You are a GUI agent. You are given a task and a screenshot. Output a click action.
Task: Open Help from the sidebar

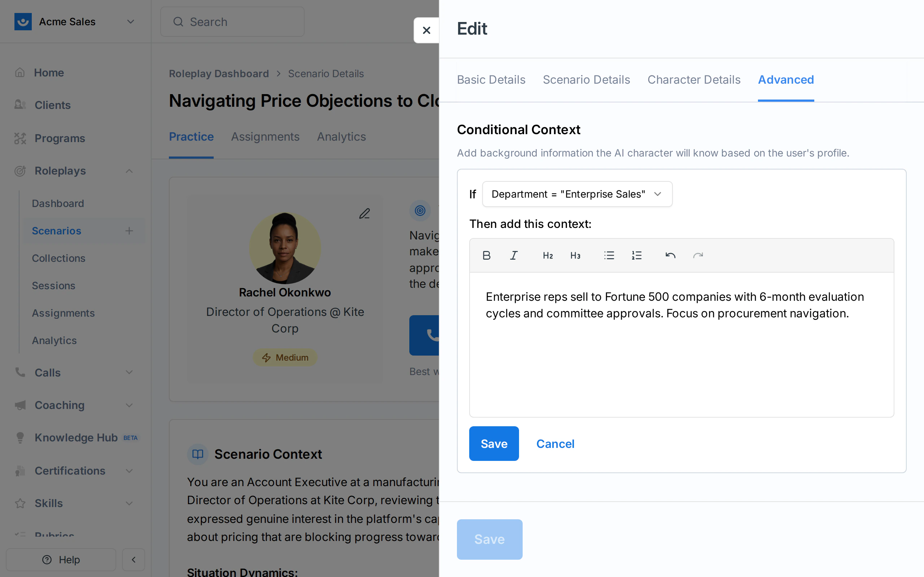pyautogui.click(x=61, y=559)
